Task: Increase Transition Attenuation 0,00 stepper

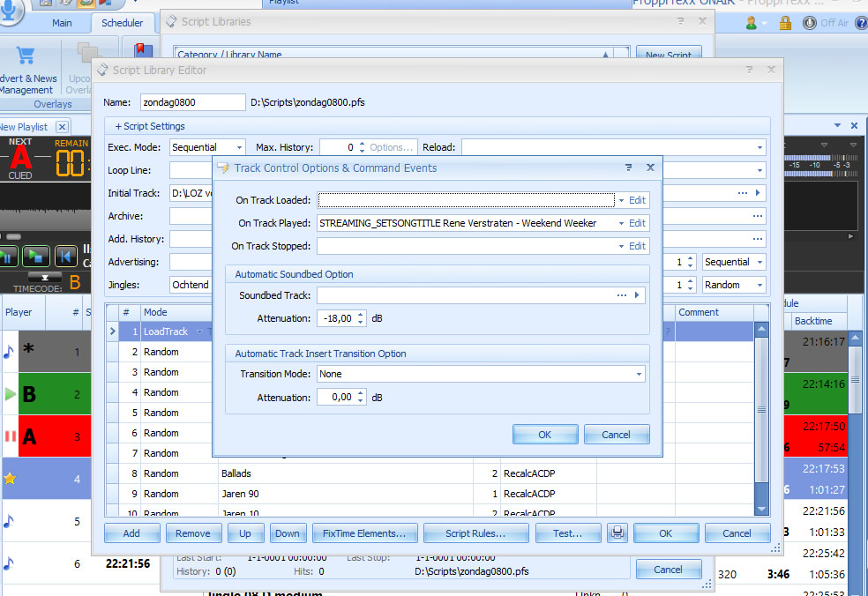Action: tap(361, 393)
